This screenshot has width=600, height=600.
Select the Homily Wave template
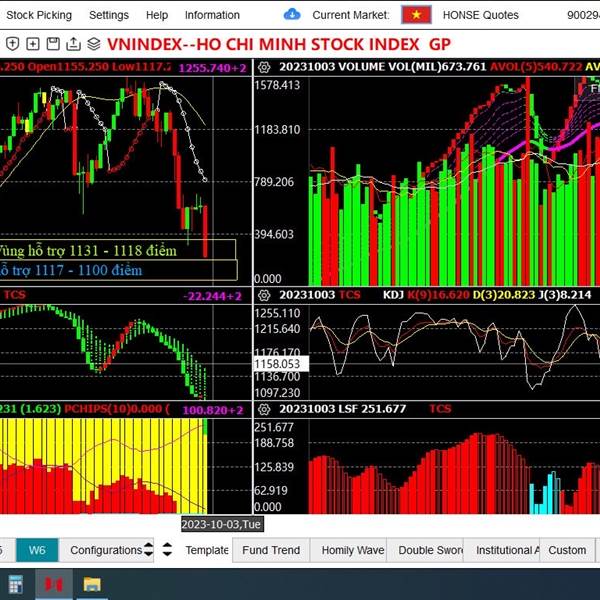(348, 550)
